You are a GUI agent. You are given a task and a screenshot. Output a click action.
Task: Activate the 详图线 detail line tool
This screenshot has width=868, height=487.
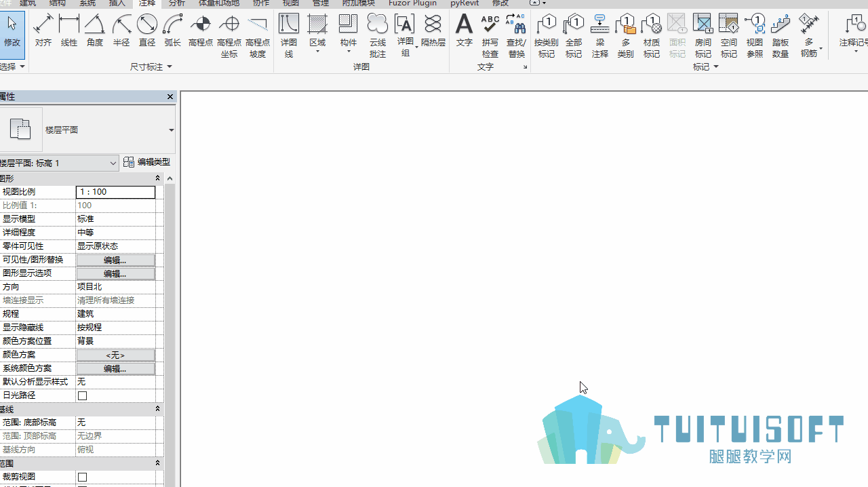point(289,35)
